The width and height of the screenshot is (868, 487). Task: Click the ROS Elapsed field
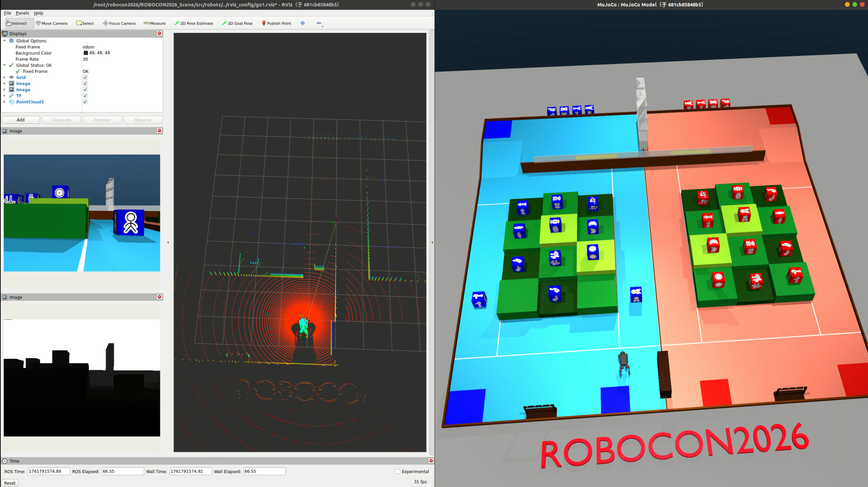pyautogui.click(x=122, y=471)
